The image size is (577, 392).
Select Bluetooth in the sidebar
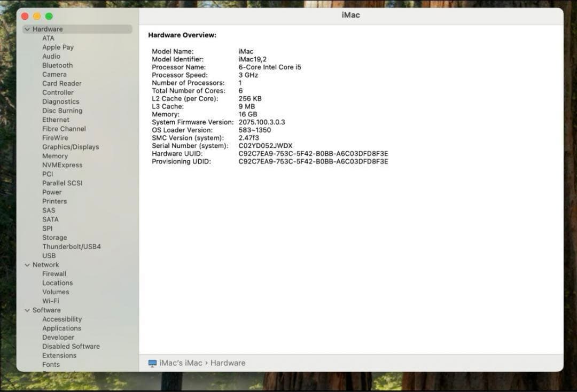[57, 65]
